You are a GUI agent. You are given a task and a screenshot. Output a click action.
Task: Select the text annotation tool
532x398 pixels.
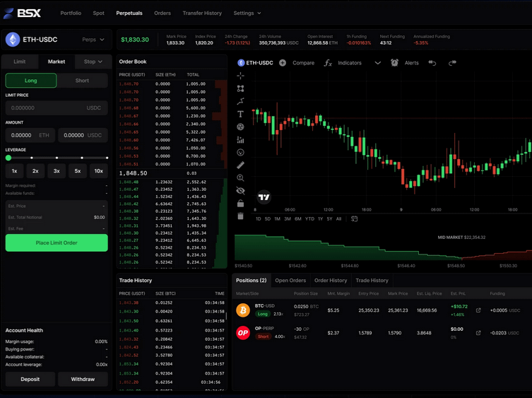pyautogui.click(x=240, y=114)
